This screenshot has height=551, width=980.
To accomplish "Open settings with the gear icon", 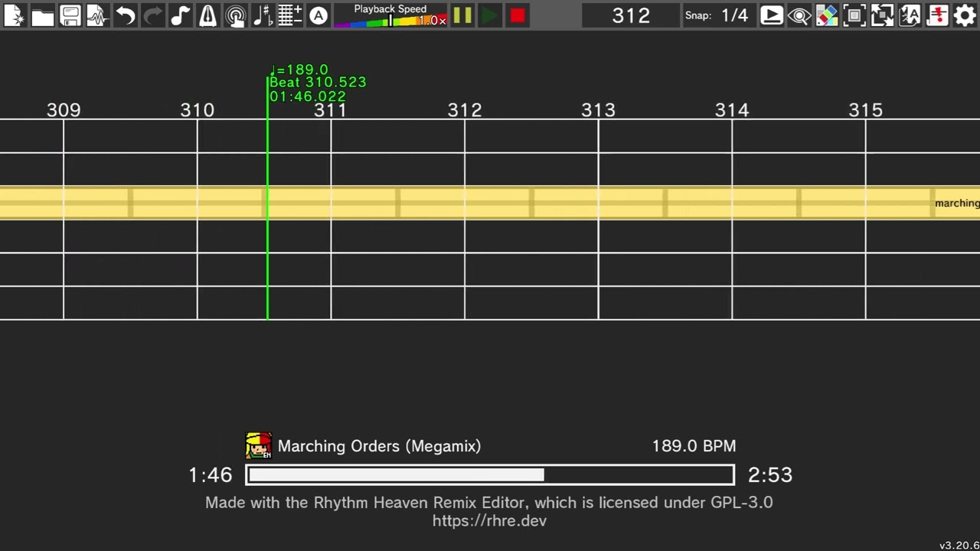I will 964,15.
